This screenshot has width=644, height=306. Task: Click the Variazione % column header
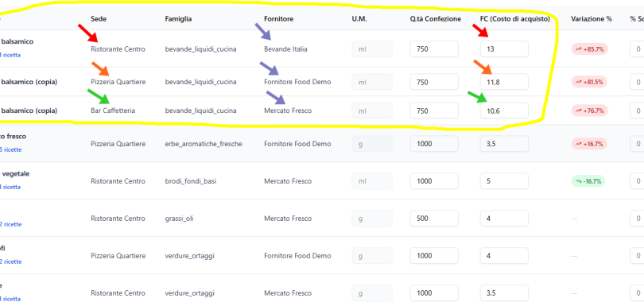pyautogui.click(x=591, y=19)
